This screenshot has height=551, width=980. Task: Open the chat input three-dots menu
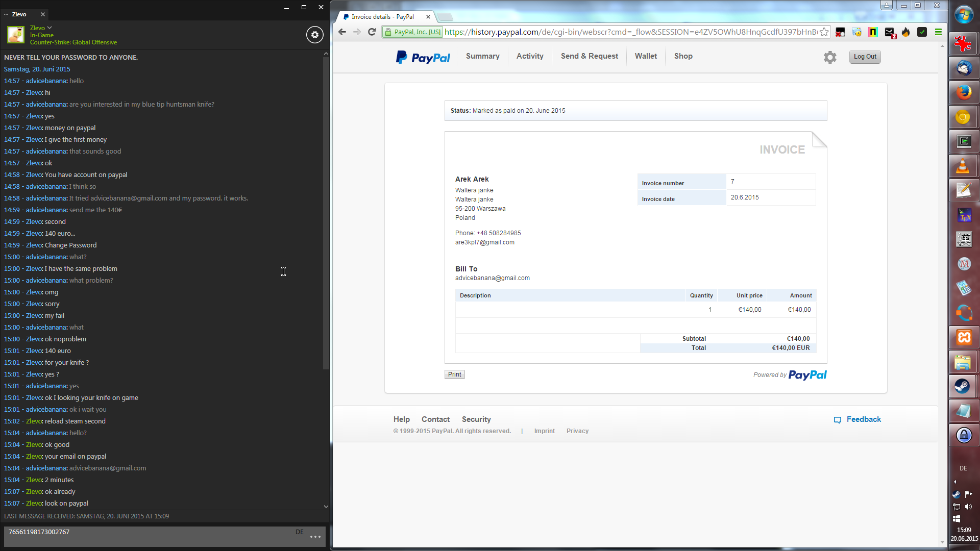(x=315, y=537)
